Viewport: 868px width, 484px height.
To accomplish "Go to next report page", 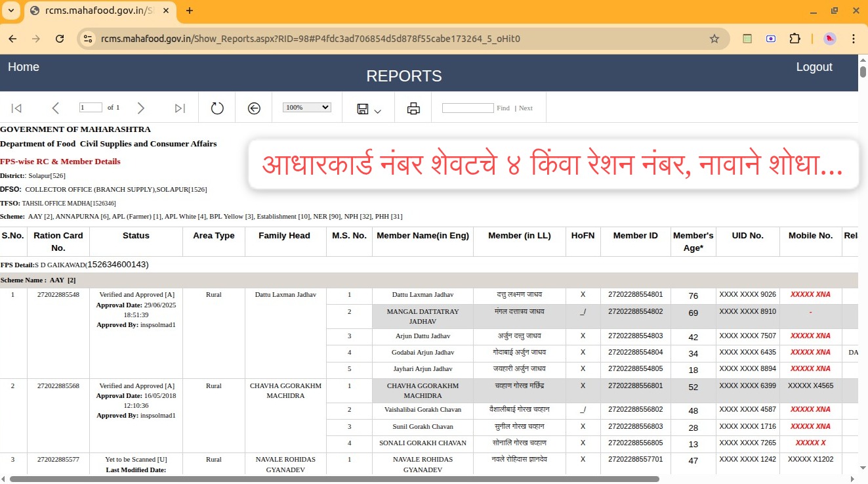I will [140, 108].
